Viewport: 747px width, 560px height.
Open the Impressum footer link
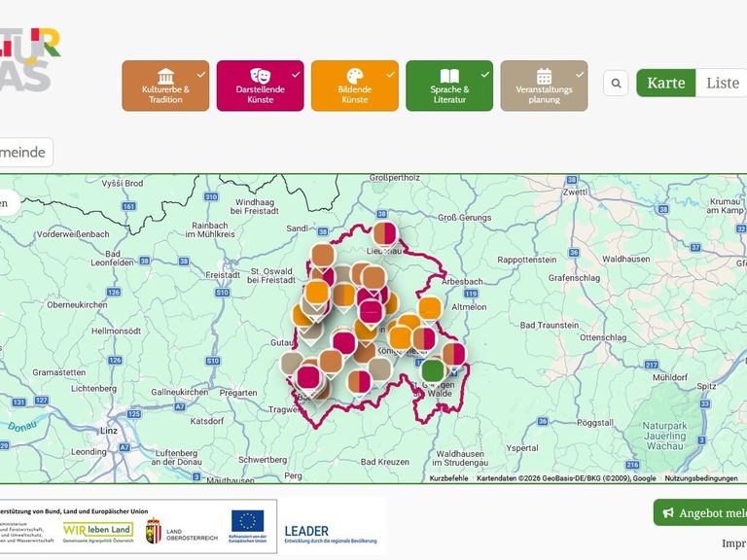[x=733, y=542]
